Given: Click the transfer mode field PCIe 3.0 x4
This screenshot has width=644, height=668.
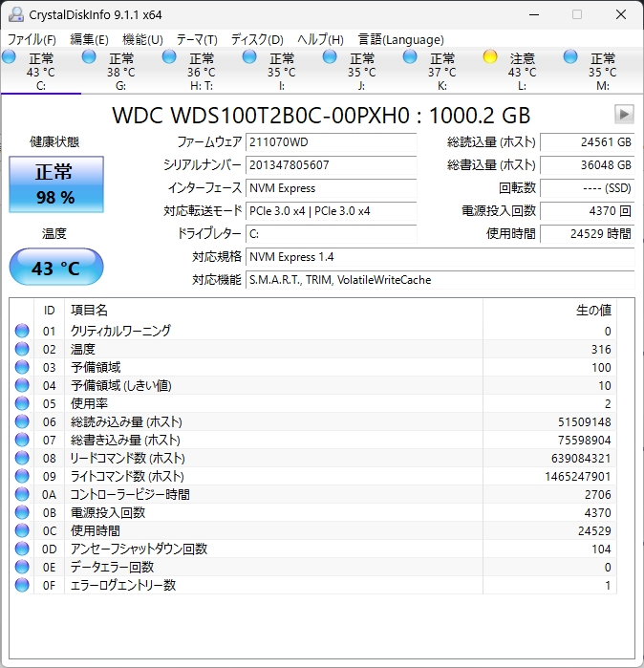Looking at the screenshot, I should coord(331,211).
